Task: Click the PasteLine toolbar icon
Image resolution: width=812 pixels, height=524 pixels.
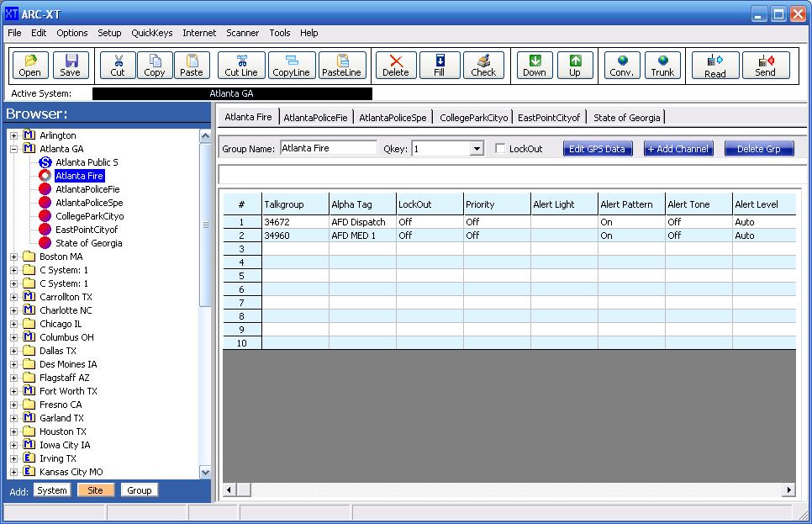Action: click(x=342, y=66)
